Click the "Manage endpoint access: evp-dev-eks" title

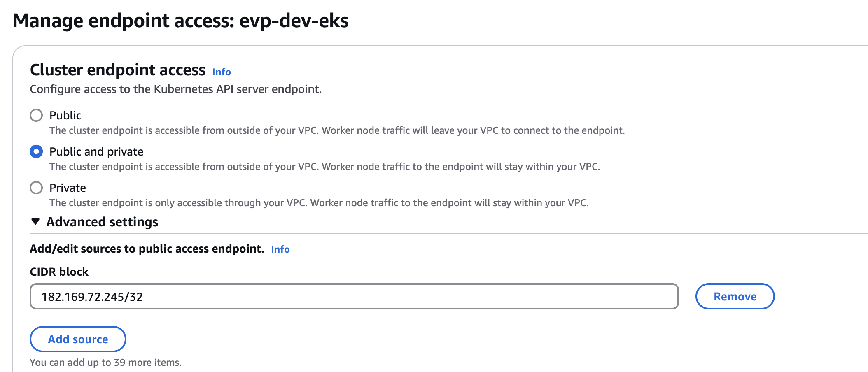coord(181,21)
